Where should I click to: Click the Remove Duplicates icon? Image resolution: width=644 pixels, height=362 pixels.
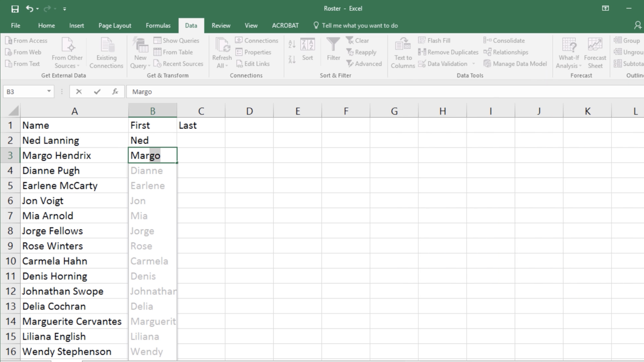pos(422,52)
